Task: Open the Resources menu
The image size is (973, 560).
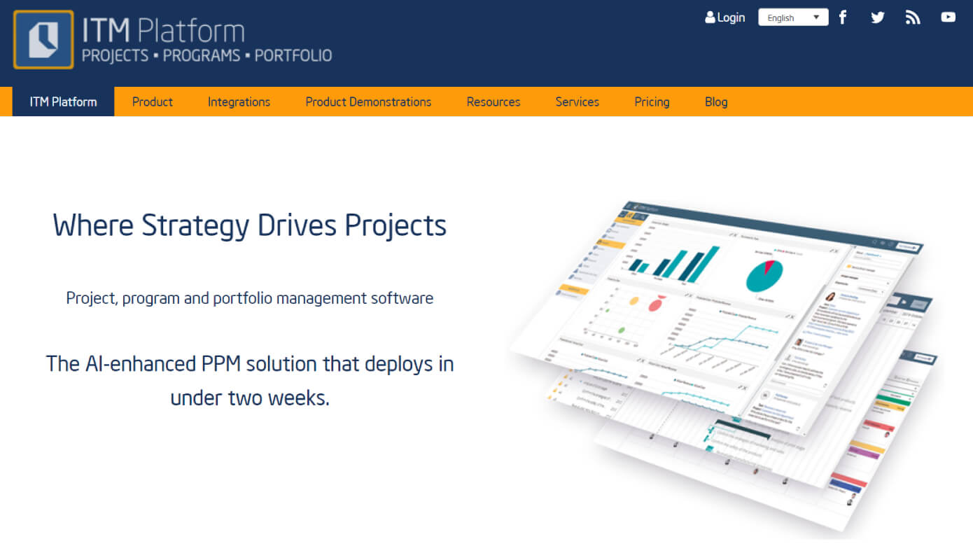Action: pyautogui.click(x=493, y=101)
